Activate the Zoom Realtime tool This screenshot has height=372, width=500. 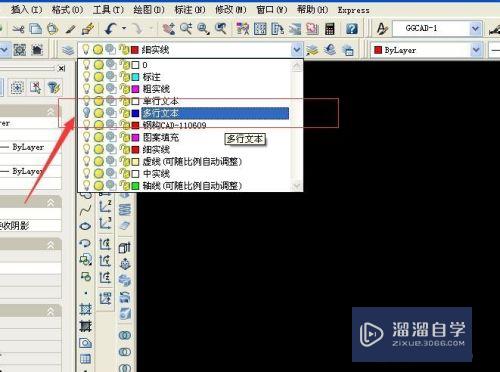186,29
